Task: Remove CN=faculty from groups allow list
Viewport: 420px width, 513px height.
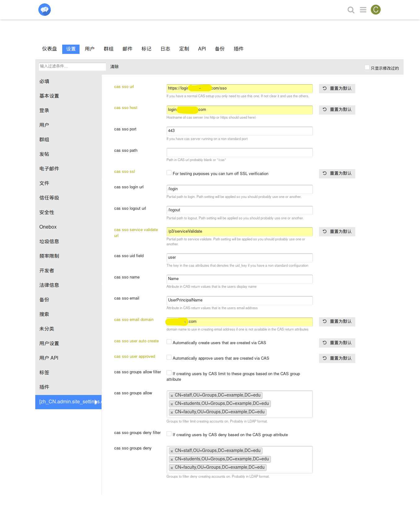Action: (172, 412)
